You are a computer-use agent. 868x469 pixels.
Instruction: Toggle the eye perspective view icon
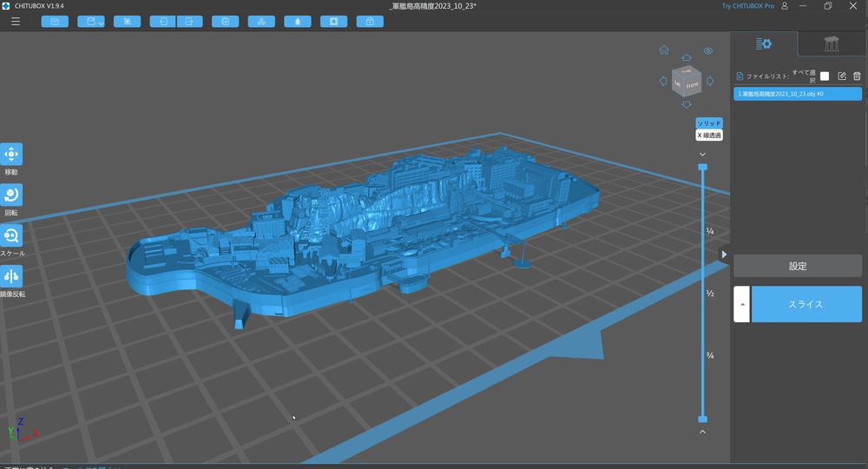tap(708, 51)
